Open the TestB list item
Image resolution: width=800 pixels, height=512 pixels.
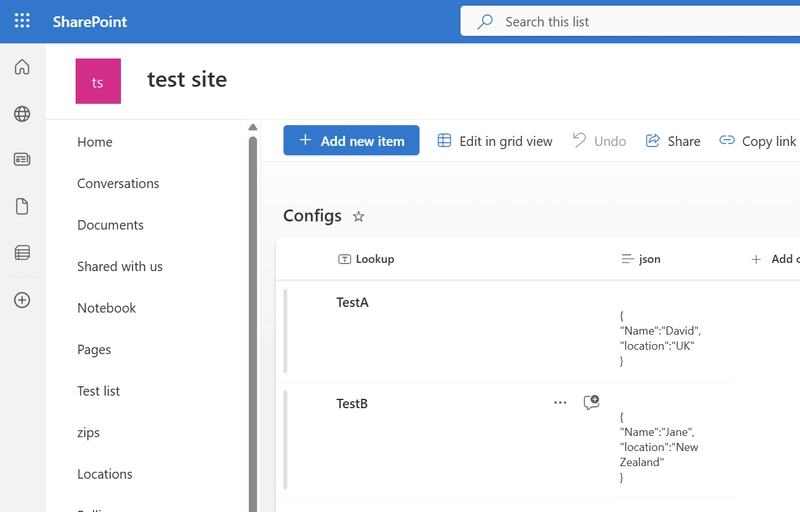tap(352, 404)
